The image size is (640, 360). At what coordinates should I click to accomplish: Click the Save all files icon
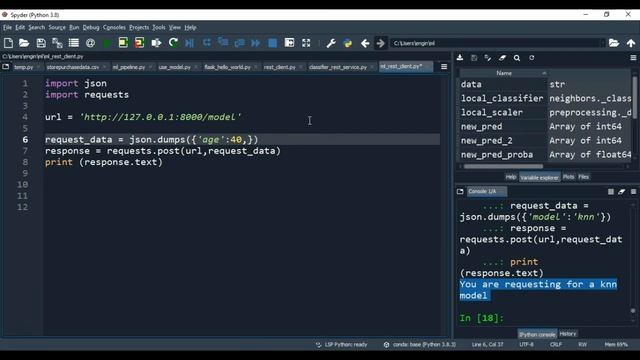pos(57,43)
